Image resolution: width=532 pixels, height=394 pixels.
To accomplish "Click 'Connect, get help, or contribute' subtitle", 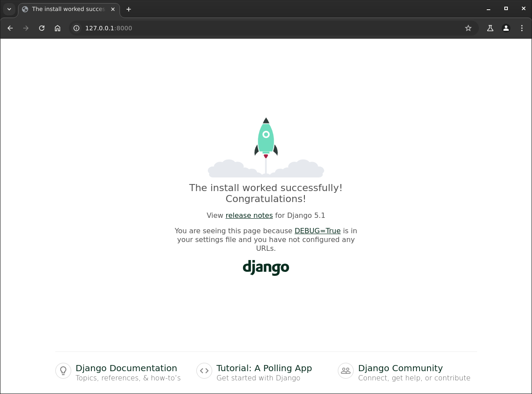I will [414, 378].
